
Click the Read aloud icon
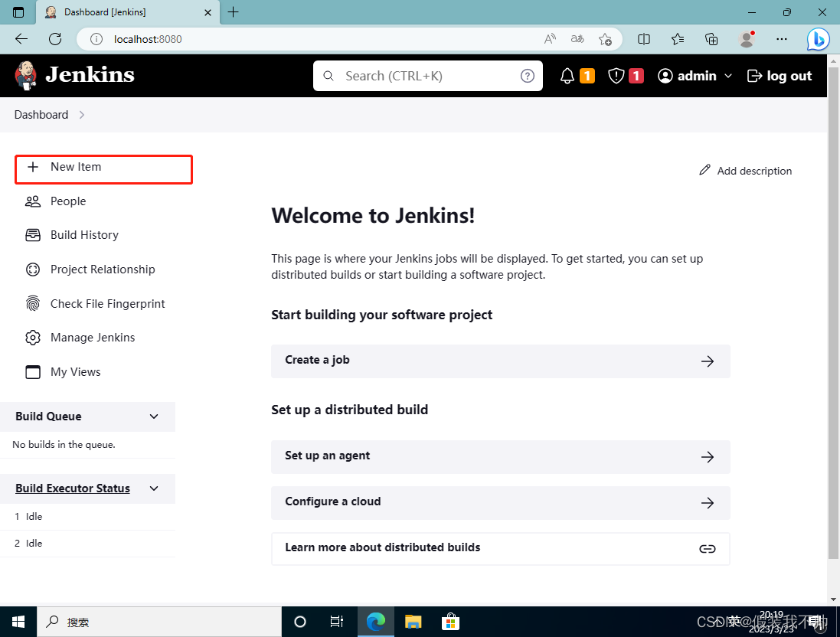point(550,38)
